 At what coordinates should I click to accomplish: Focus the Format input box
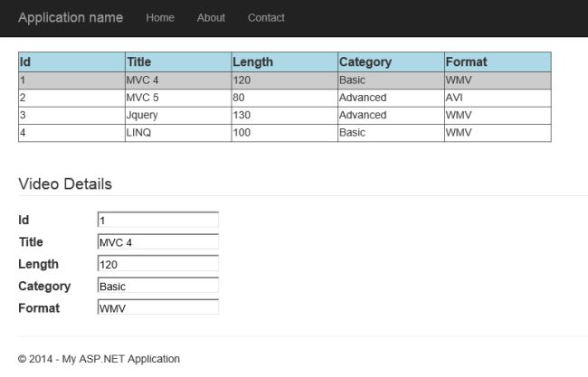point(157,307)
